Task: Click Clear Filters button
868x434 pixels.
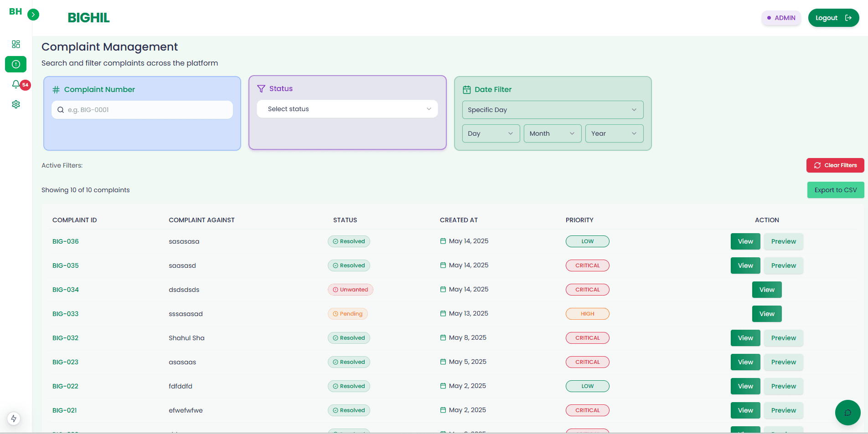Action: coord(835,165)
